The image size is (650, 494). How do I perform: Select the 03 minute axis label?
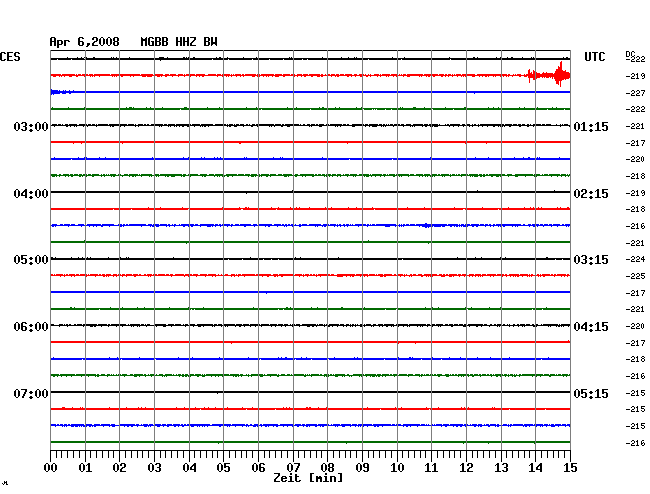155,467
